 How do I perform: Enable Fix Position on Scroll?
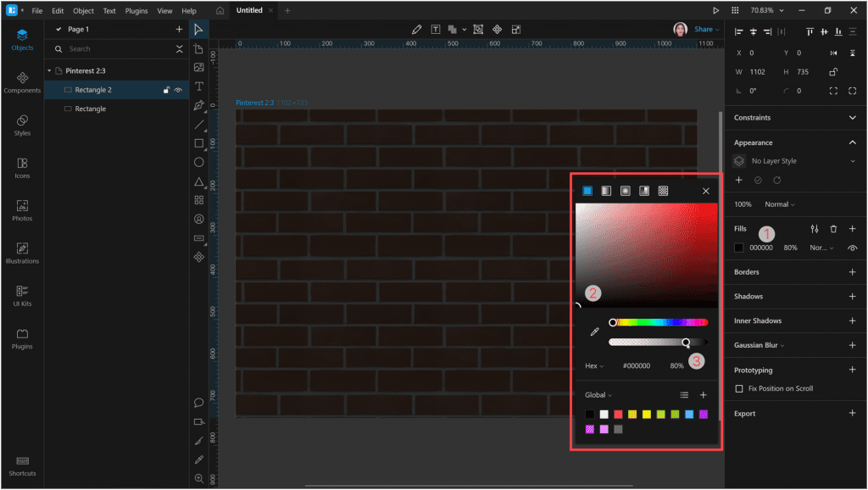738,388
